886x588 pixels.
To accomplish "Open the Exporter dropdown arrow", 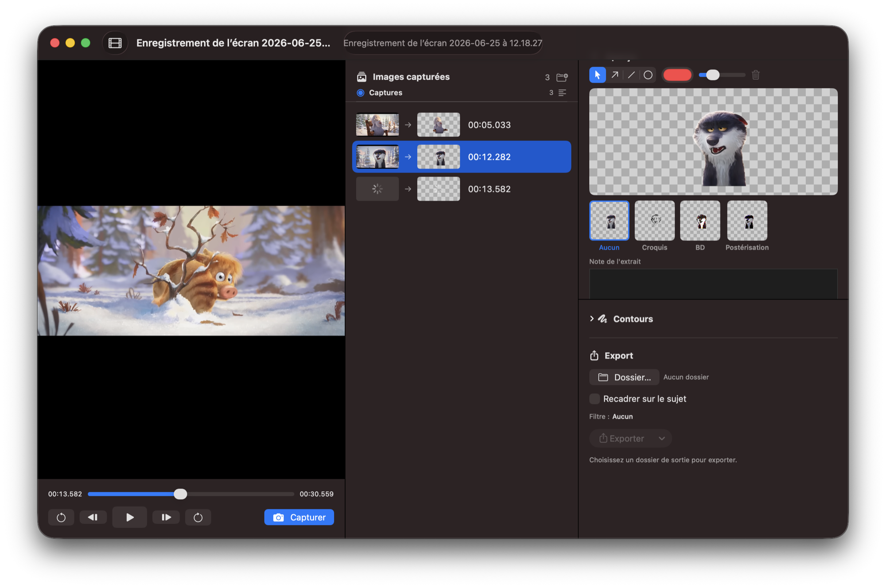I will [x=661, y=438].
